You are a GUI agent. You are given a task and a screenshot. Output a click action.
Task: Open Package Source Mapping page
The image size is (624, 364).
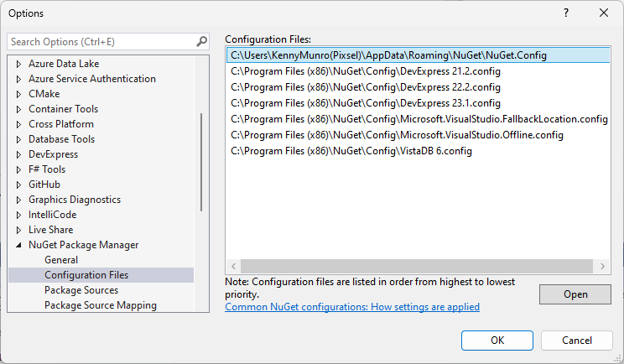100,305
